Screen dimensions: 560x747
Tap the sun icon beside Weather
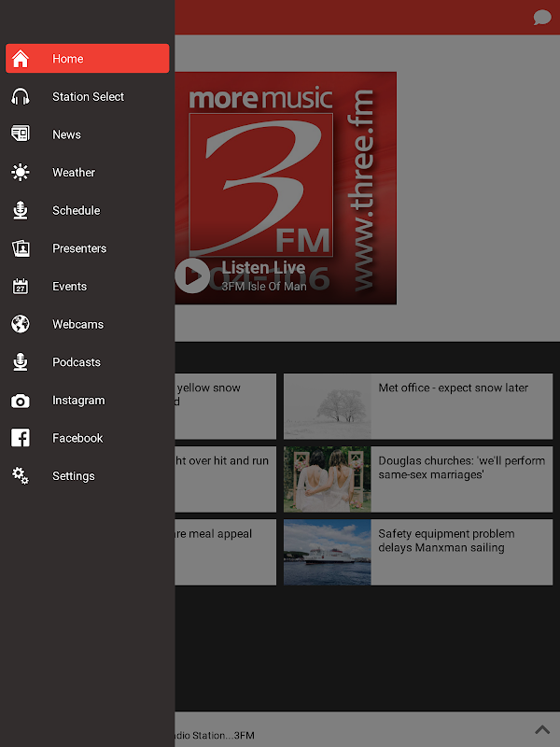click(x=21, y=172)
